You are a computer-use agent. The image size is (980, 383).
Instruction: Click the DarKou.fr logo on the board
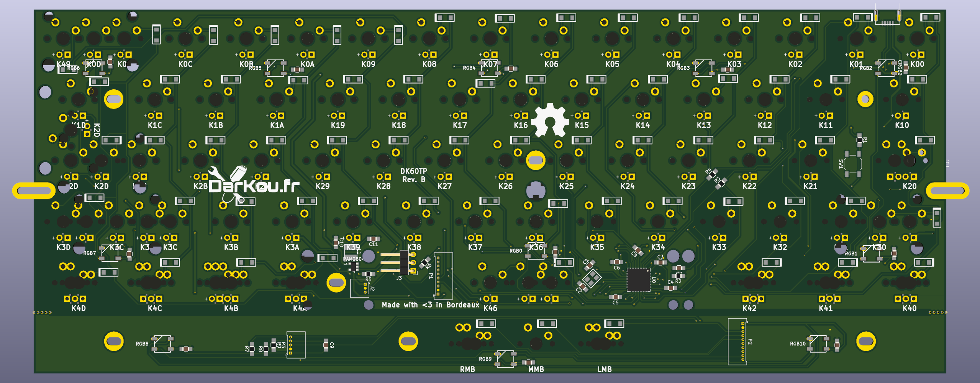coord(254,184)
